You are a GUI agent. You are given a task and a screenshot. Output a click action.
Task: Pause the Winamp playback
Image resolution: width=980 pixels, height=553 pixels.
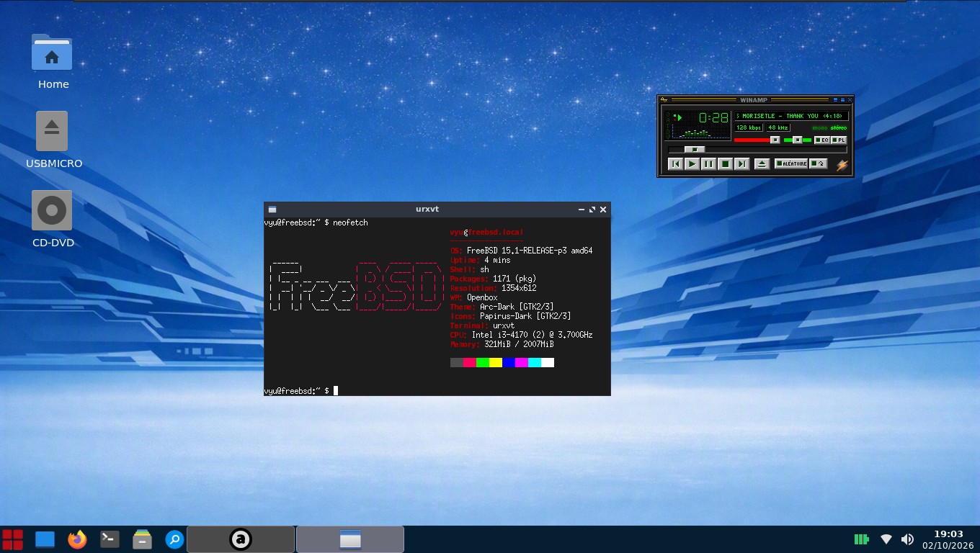708,164
